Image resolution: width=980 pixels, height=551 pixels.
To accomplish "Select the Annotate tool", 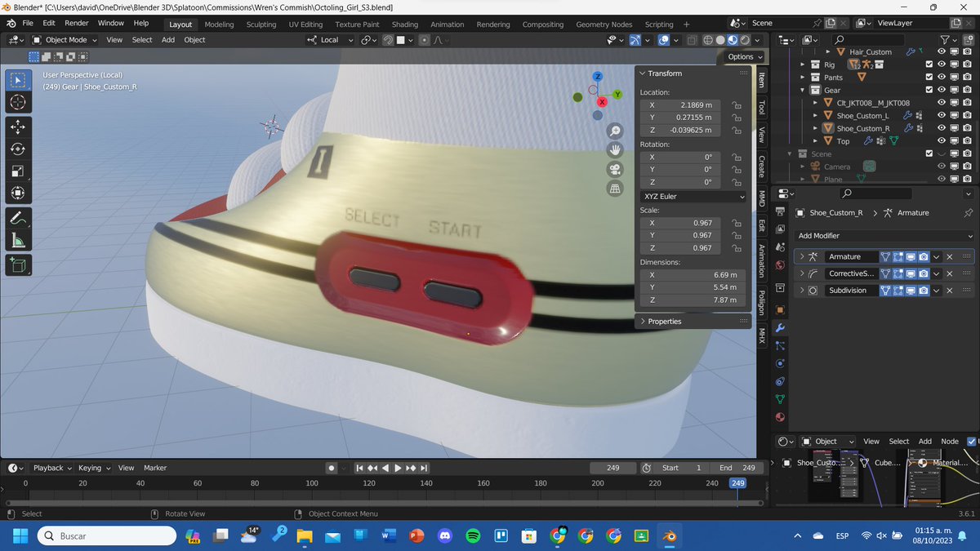I will tap(19, 219).
